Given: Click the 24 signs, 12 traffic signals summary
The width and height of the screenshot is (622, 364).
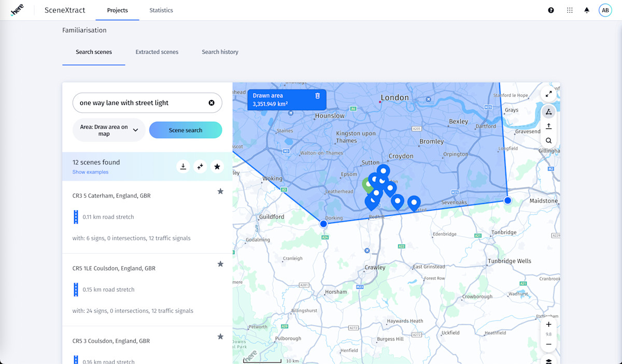Looking at the screenshot, I should [133, 311].
